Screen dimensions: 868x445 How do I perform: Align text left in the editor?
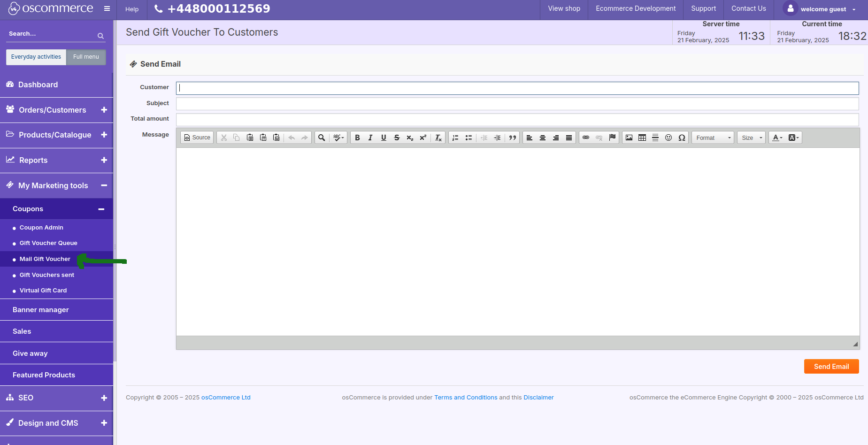point(530,138)
